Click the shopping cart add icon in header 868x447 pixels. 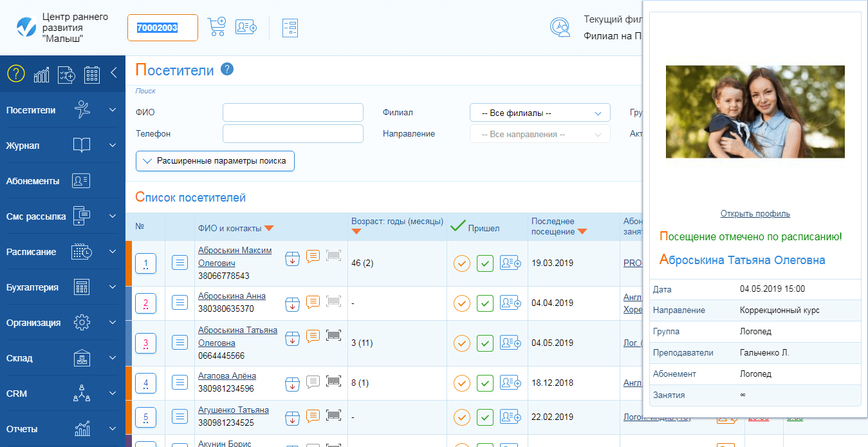(x=216, y=27)
